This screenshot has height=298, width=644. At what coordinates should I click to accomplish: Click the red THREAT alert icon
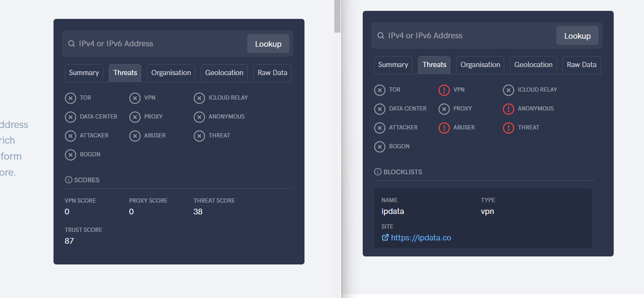point(508,128)
